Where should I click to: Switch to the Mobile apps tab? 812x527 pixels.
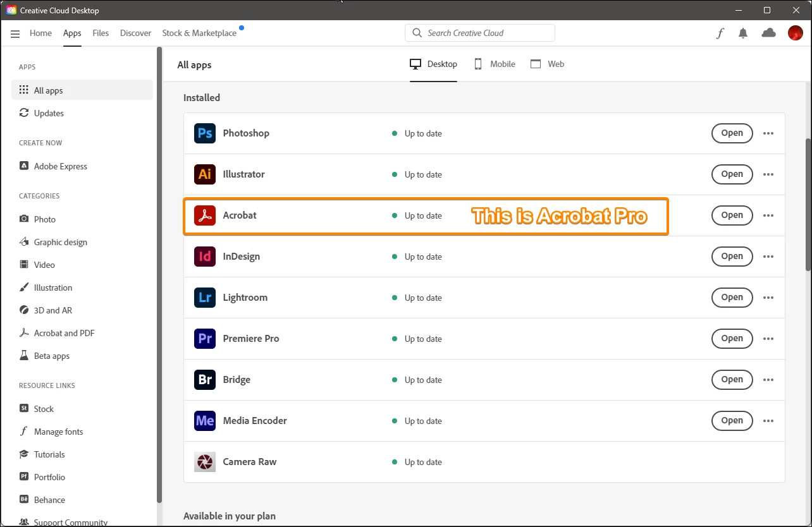[495, 64]
